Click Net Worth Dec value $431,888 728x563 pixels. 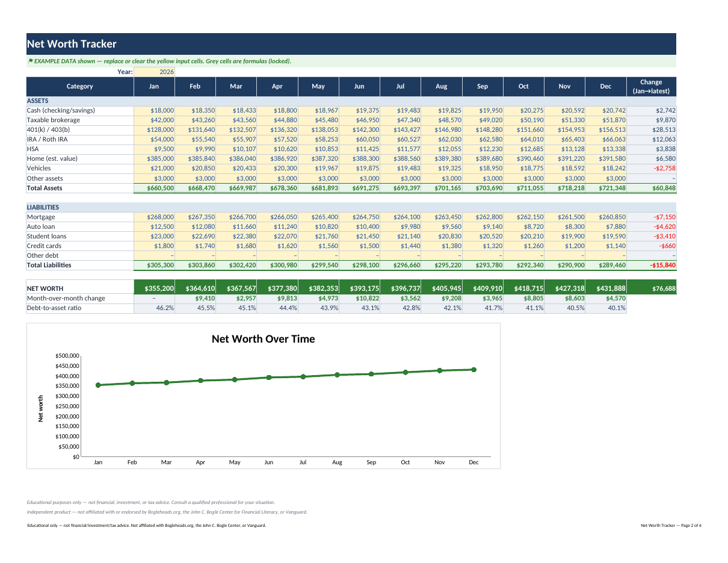[605, 288]
